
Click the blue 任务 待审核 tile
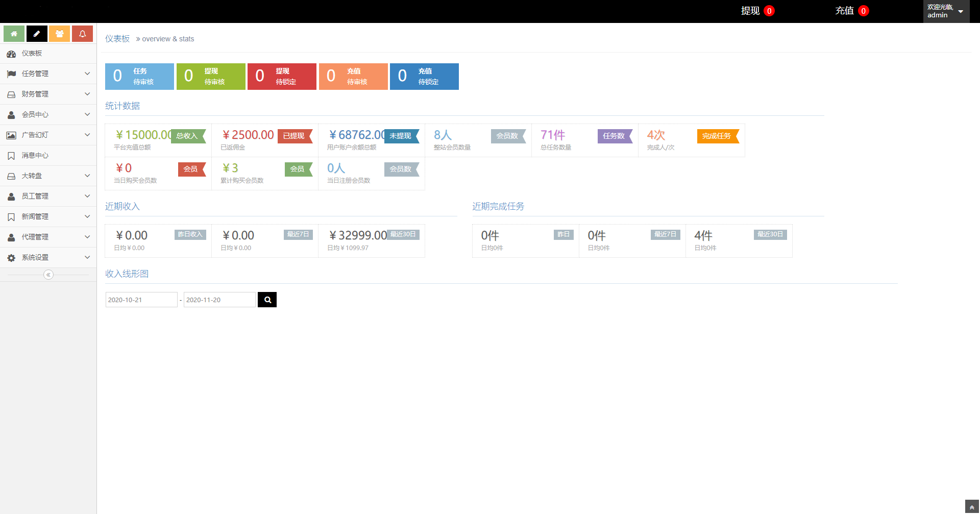[139, 77]
